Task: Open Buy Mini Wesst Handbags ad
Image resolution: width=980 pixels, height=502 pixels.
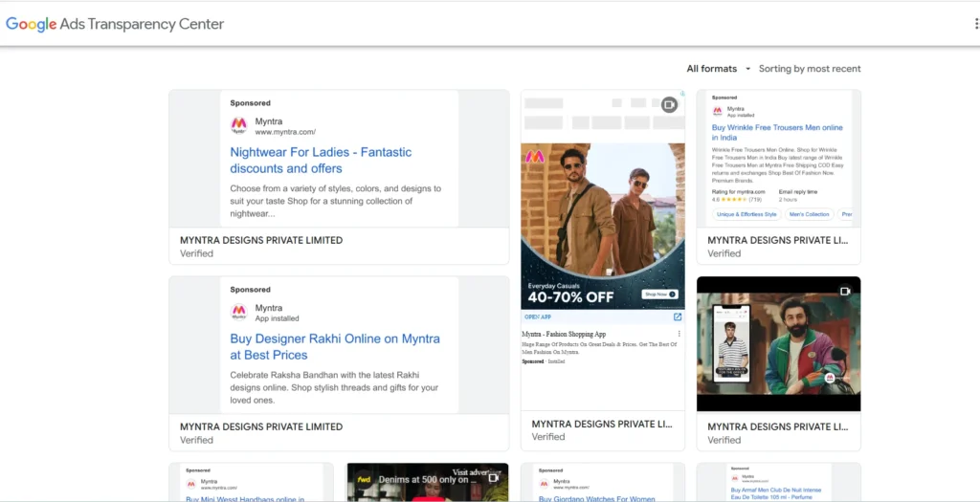Action: [245, 499]
